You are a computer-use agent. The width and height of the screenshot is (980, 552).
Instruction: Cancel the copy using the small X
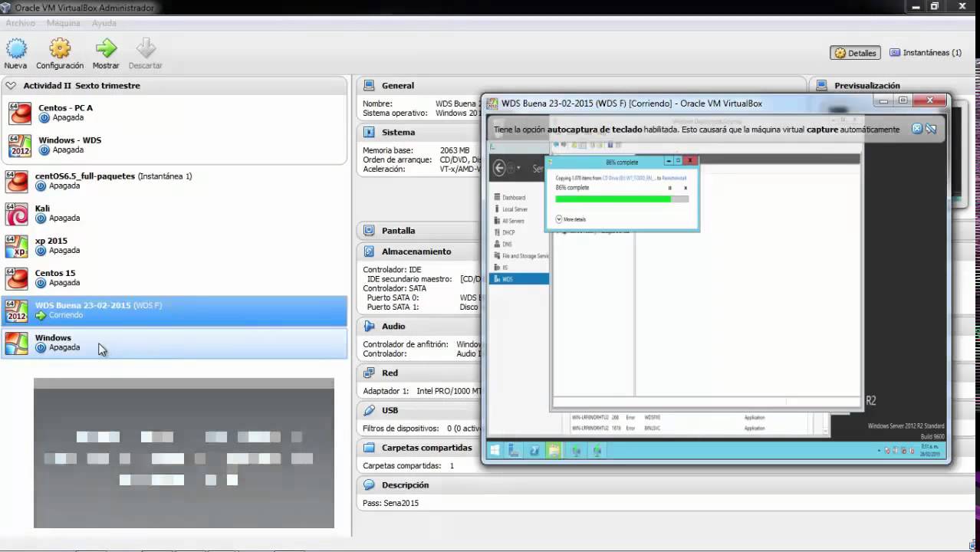click(686, 188)
